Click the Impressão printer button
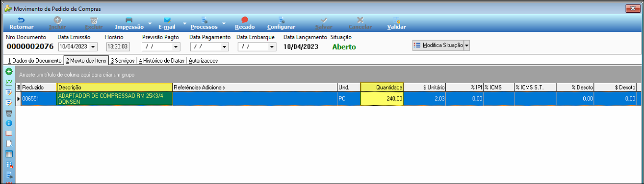Viewport: 644px width, 184px height. [129, 23]
